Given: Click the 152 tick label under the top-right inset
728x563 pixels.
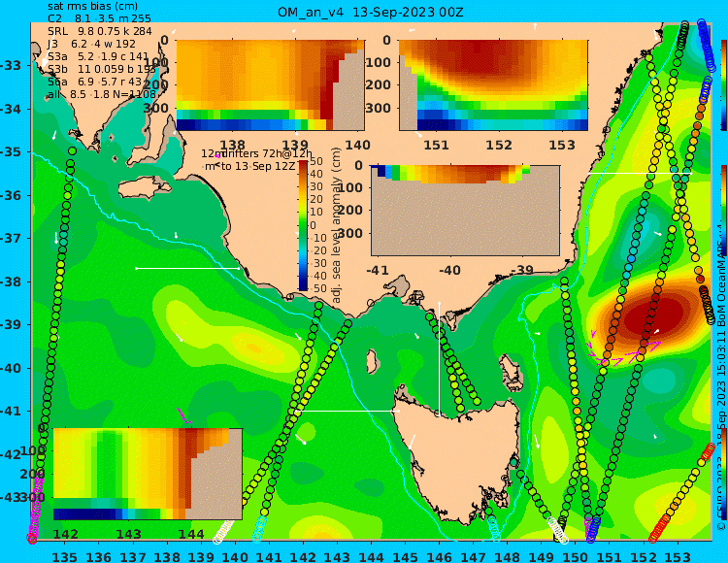Looking at the screenshot, I should click(499, 146).
